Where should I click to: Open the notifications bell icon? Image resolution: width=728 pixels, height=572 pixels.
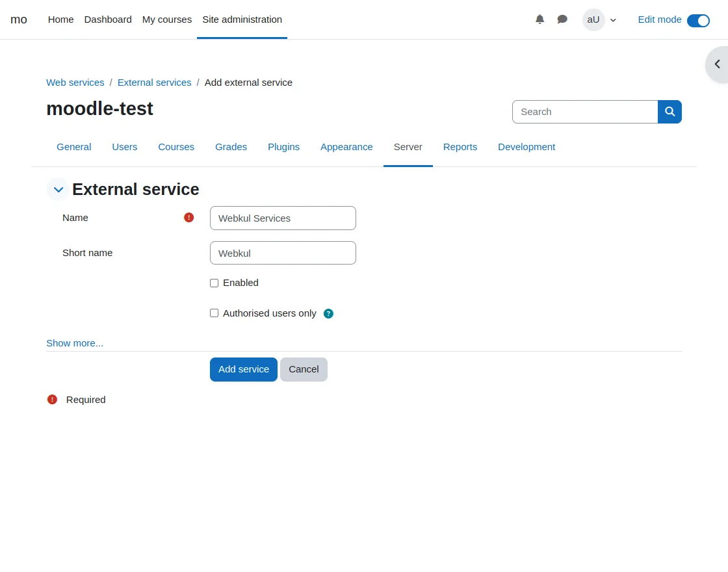click(539, 19)
